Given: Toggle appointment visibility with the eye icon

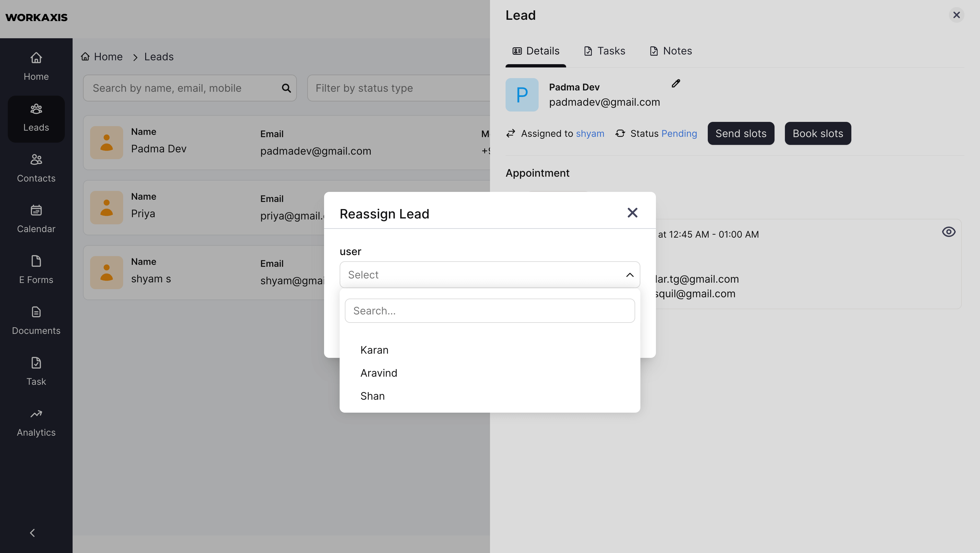Looking at the screenshot, I should click(x=949, y=232).
